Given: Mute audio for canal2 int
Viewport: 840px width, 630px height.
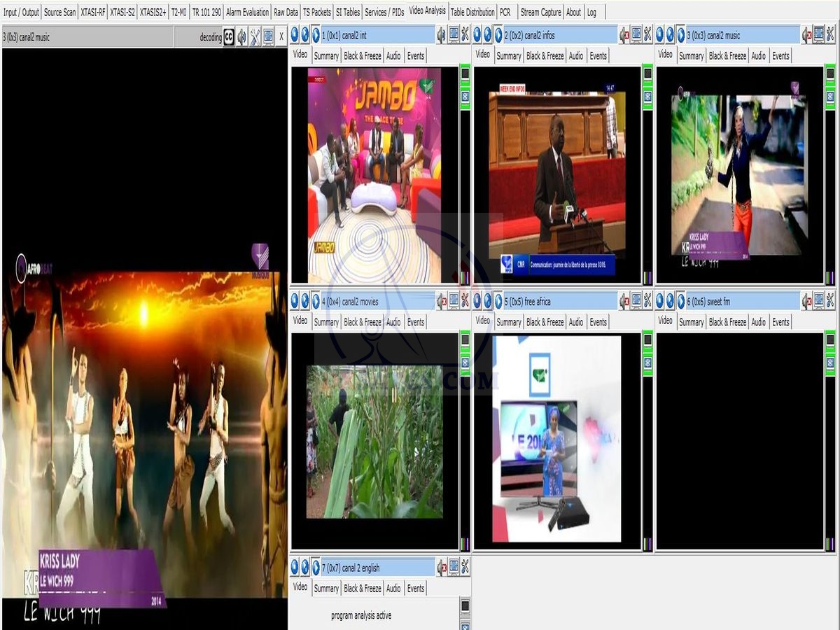Looking at the screenshot, I should pyautogui.click(x=441, y=34).
